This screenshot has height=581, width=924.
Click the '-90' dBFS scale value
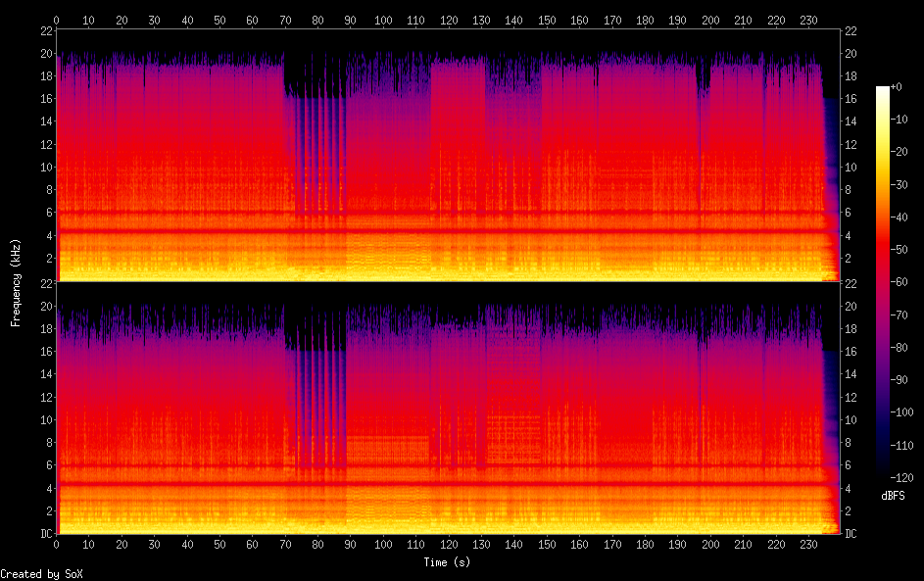(900, 379)
